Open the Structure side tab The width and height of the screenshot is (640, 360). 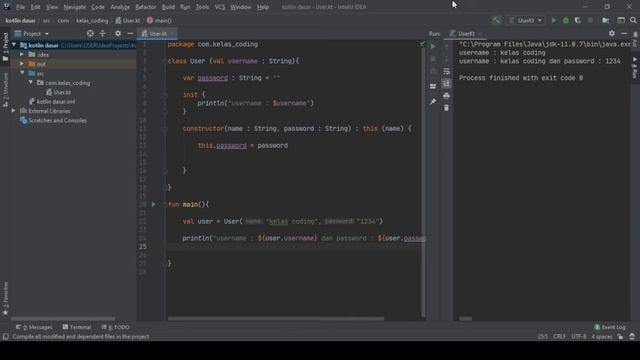[5, 90]
